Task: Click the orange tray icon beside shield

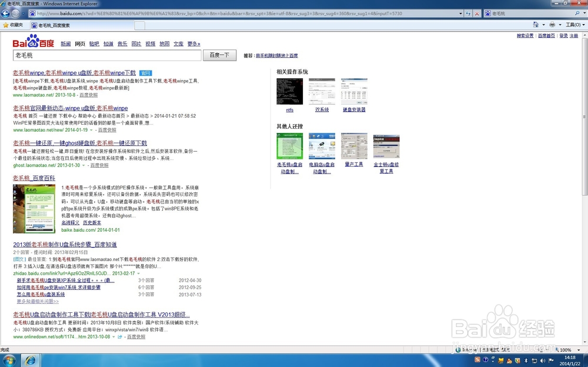Action: 509,361
